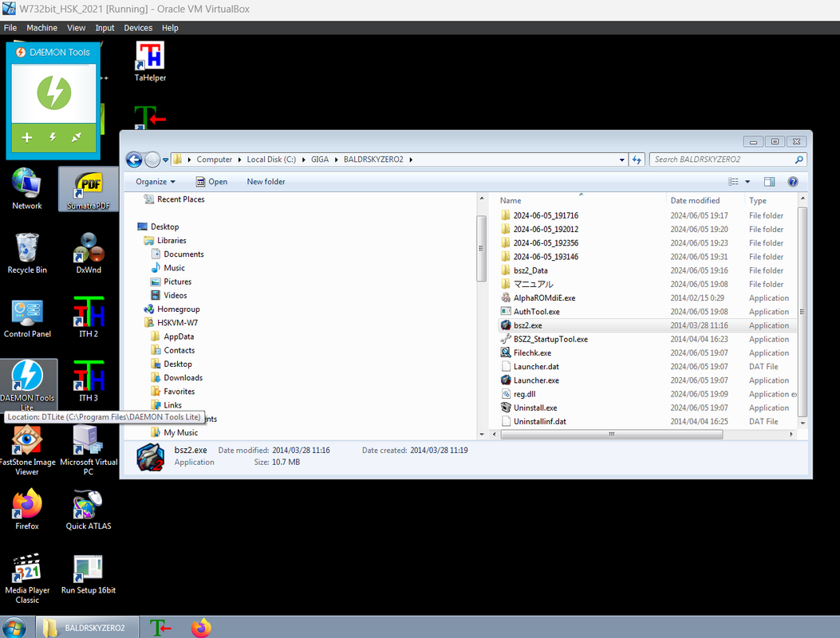Select the bsz2_Data folder

point(530,270)
